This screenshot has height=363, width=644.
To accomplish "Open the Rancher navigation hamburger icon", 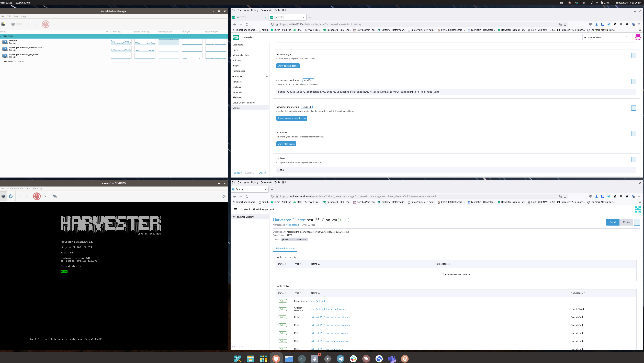I will pyautogui.click(x=235, y=209).
